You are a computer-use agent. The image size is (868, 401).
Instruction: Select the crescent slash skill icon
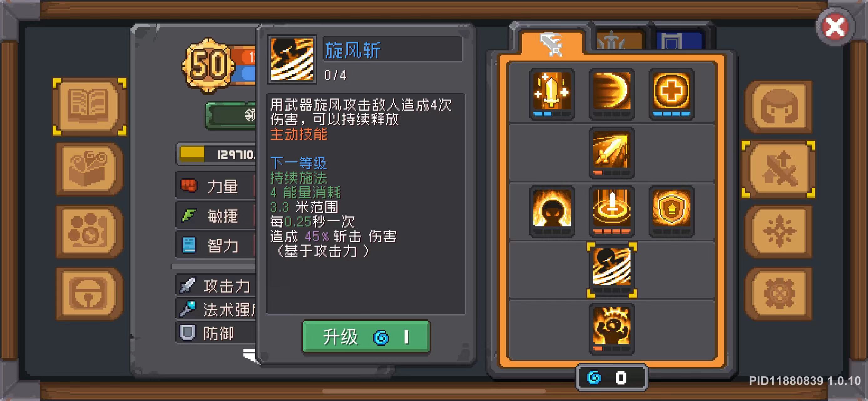612,93
